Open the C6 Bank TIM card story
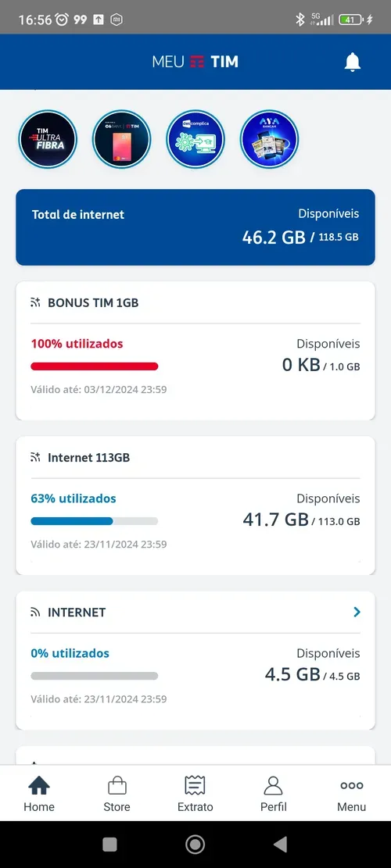The image size is (391, 868). (121, 139)
